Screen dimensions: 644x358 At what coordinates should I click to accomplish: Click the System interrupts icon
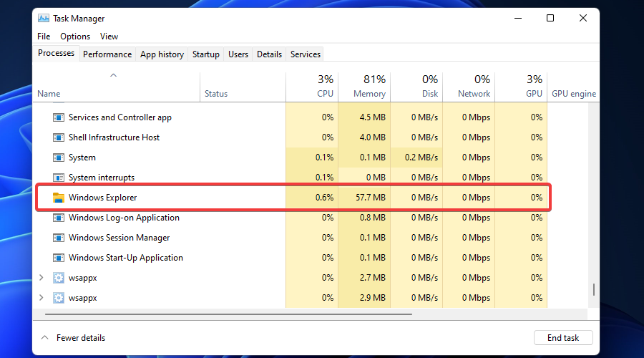59,178
